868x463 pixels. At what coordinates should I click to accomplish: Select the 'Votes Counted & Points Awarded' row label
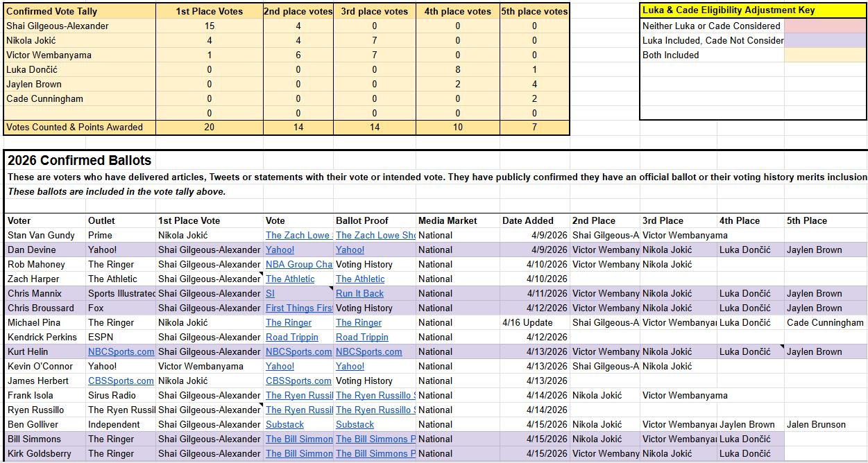(x=79, y=127)
